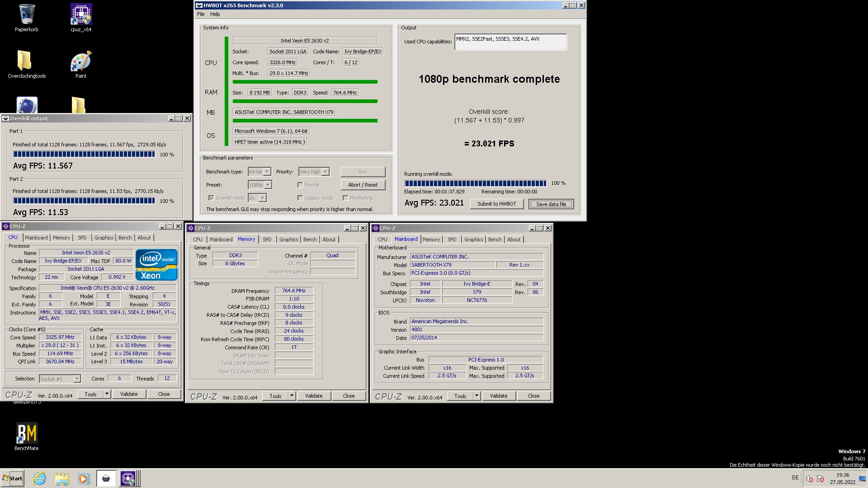868x488 pixels.
Task: Open the Socket #1 selection dropdown
Action: pyautogui.click(x=77, y=379)
